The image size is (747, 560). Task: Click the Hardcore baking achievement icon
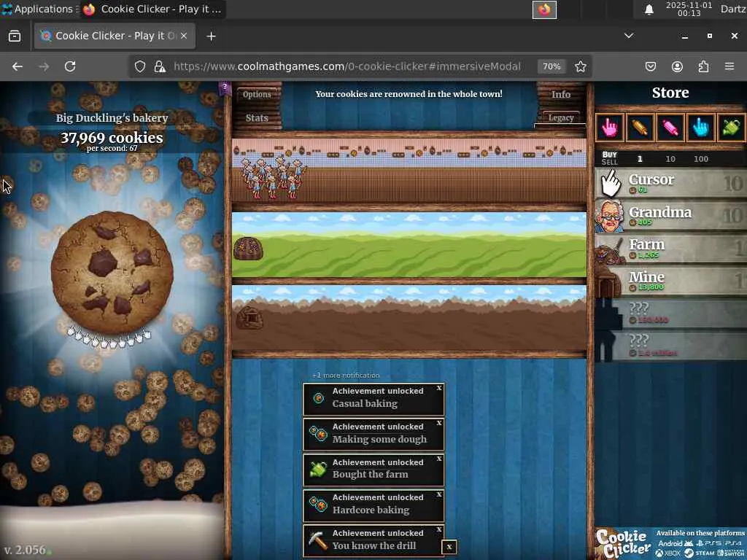(318, 505)
